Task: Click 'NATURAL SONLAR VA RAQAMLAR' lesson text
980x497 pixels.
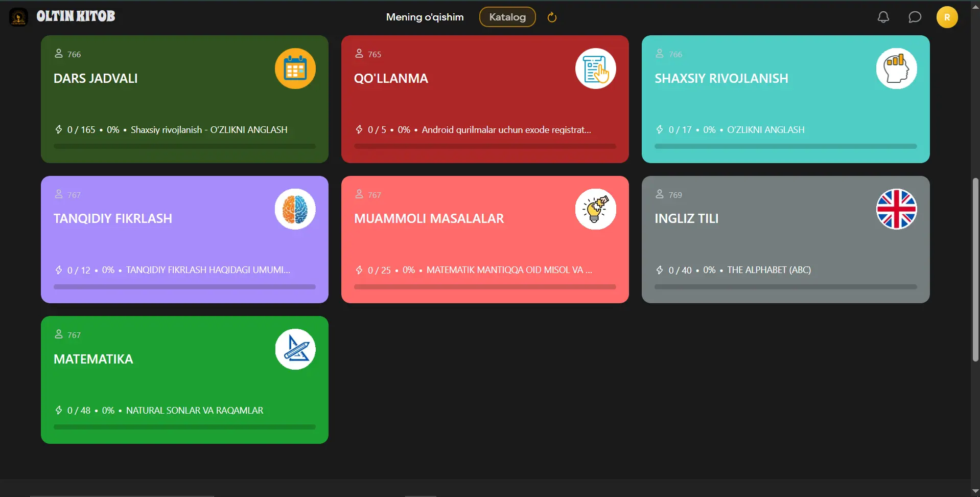Action: click(195, 411)
